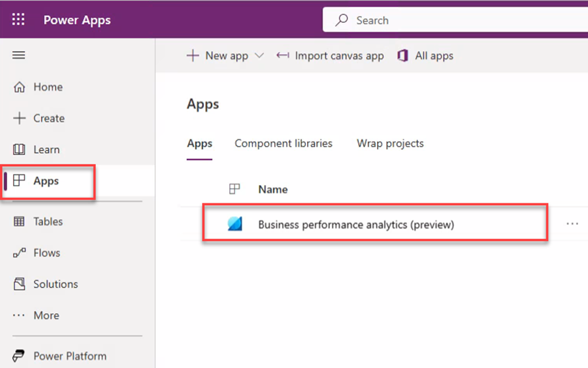The image size is (588, 368).
Task: Click the Business performance analytics app icon
Action: (235, 224)
